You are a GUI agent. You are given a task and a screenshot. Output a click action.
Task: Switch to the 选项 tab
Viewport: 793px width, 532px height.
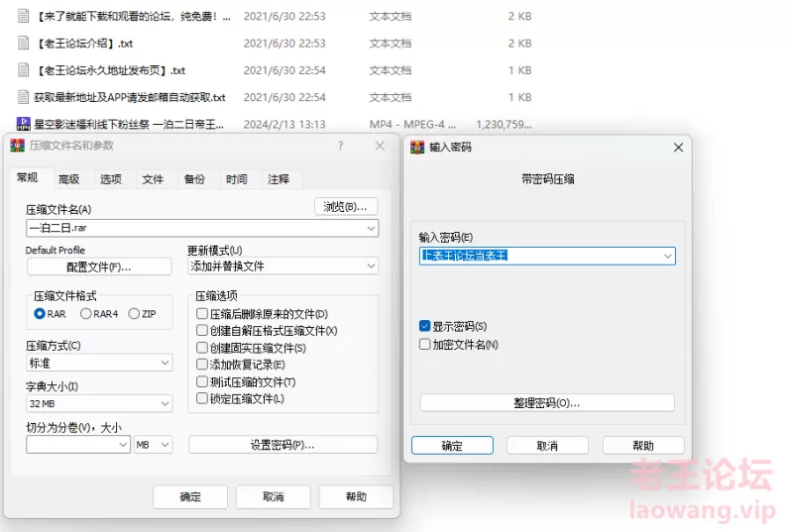tap(111, 179)
